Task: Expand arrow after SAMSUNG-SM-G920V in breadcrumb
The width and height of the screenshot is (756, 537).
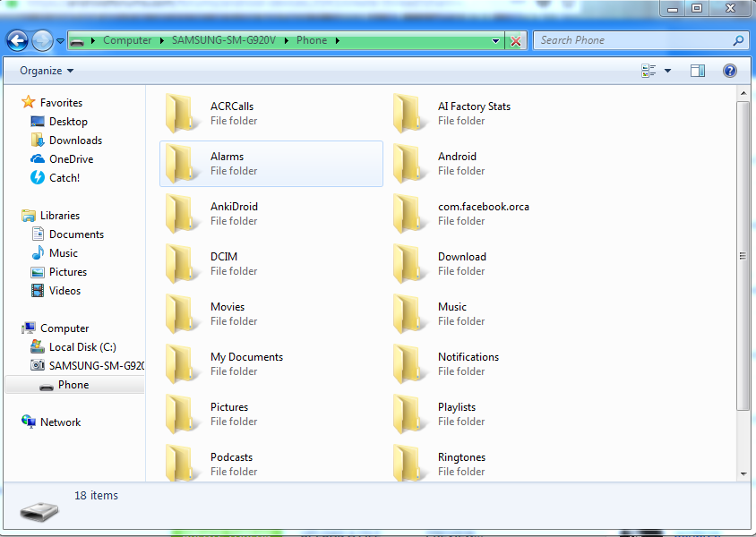Action: (287, 41)
